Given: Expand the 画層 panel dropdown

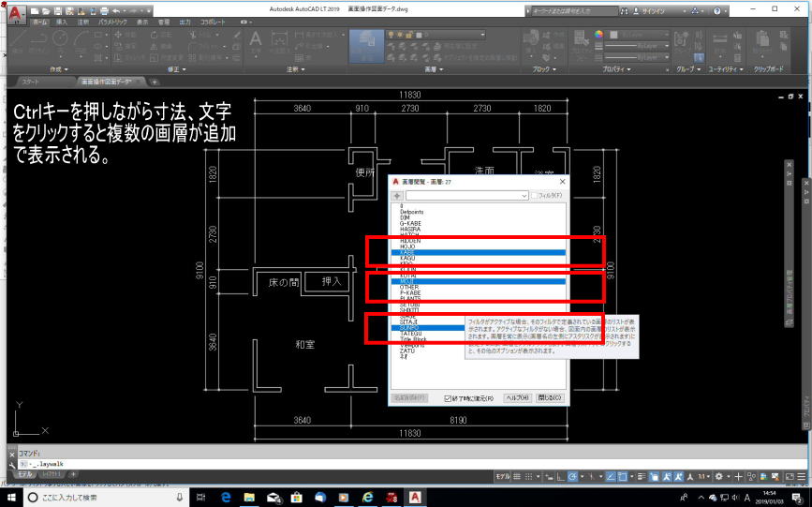Looking at the screenshot, I should (433, 69).
